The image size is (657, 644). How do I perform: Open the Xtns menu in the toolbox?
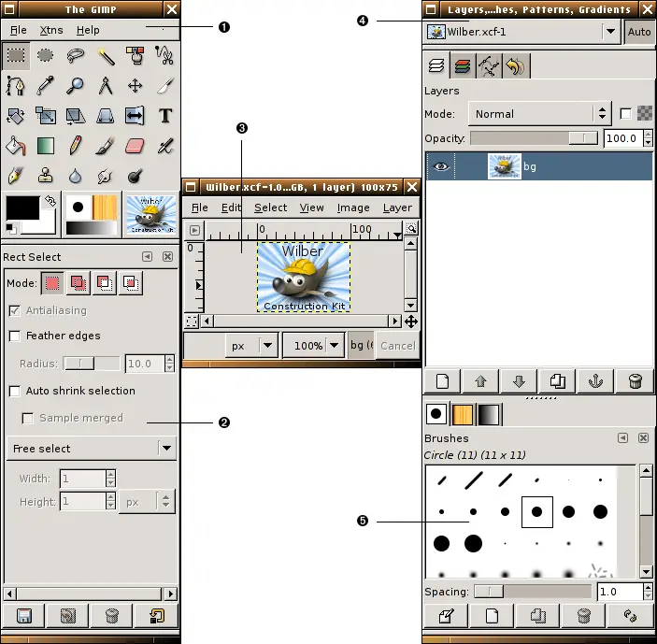(51, 30)
